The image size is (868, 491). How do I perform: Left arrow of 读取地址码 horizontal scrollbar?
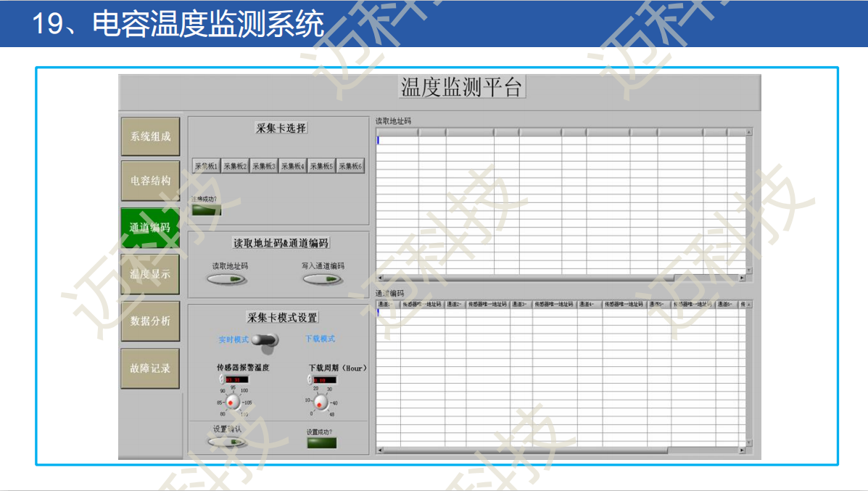pyautogui.click(x=380, y=278)
